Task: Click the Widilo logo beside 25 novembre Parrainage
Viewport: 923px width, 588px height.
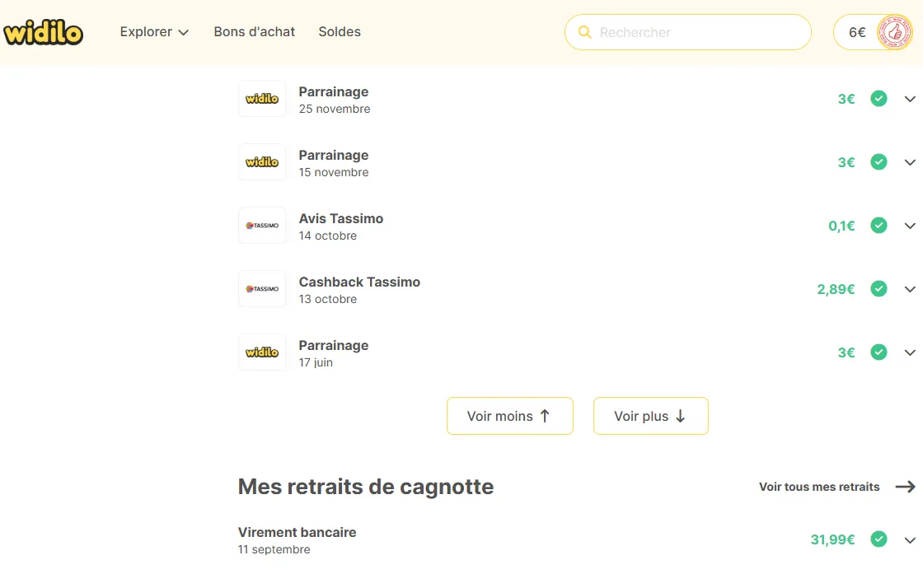Action: (x=262, y=99)
